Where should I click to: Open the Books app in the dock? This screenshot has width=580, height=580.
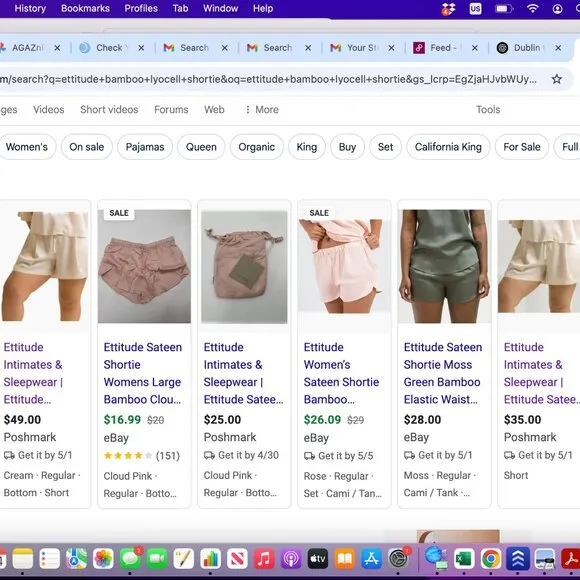click(x=345, y=558)
